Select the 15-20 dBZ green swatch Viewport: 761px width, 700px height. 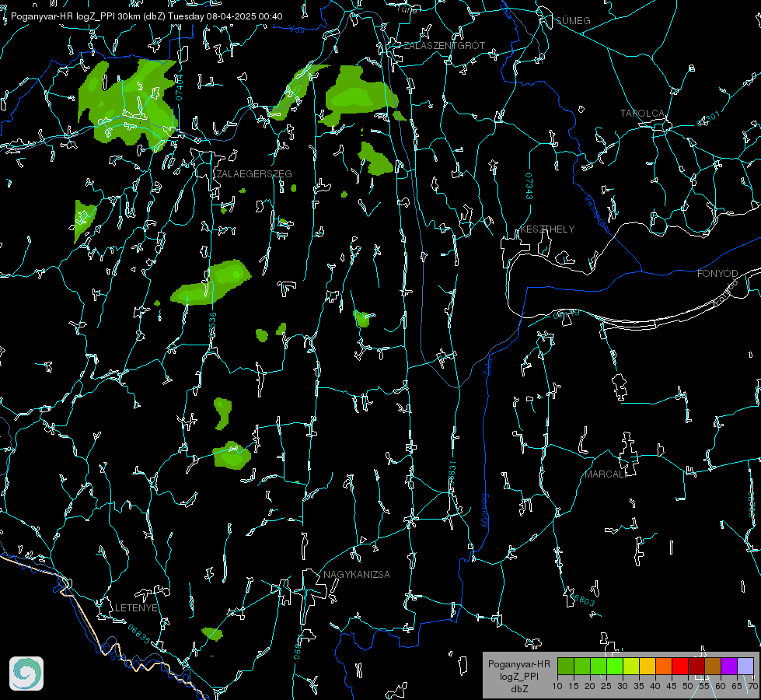point(582,666)
